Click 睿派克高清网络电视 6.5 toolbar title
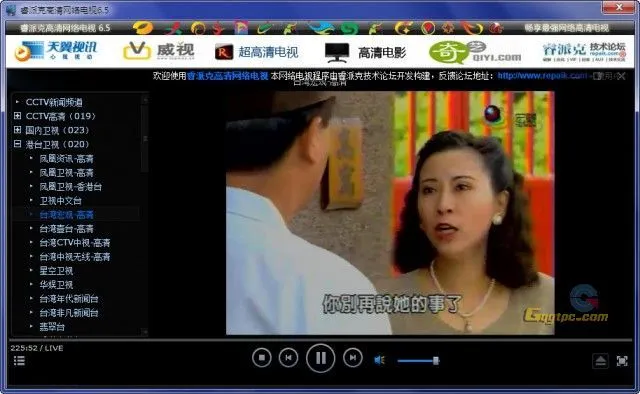The height and width of the screenshot is (394, 640). 65,28
